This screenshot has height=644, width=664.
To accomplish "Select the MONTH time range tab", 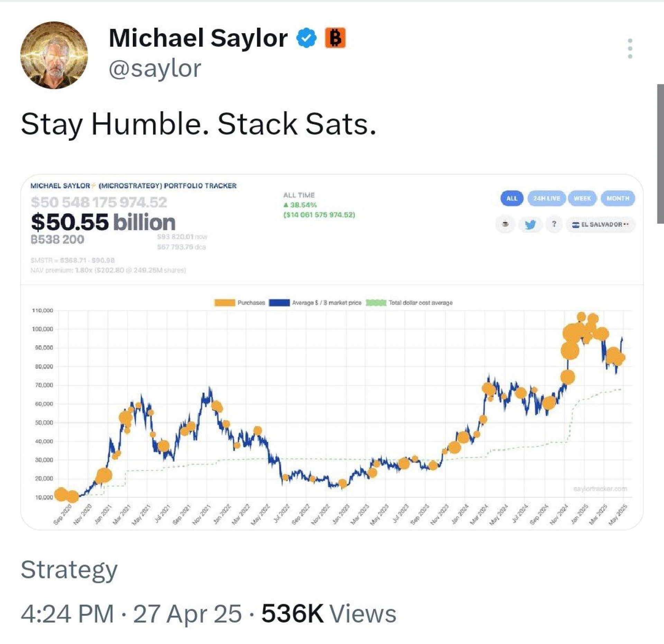I will point(618,198).
